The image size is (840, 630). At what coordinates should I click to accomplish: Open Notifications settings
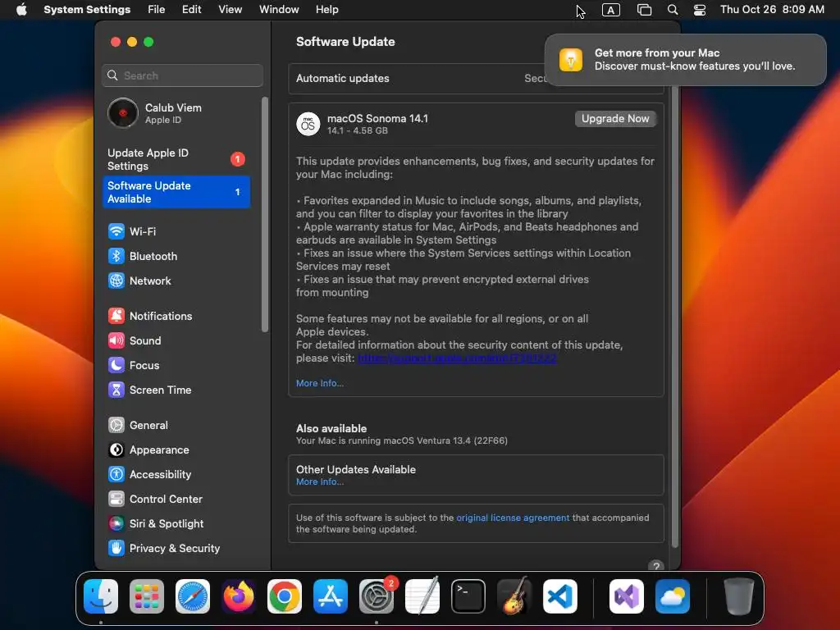pyautogui.click(x=150, y=316)
